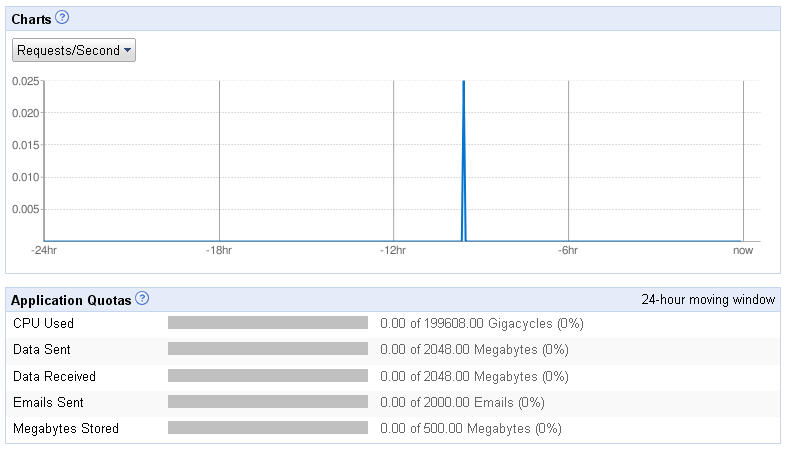
Task: Click '0.00 of 199608.00 Gigacycles (0%)' value
Action: click(x=481, y=323)
